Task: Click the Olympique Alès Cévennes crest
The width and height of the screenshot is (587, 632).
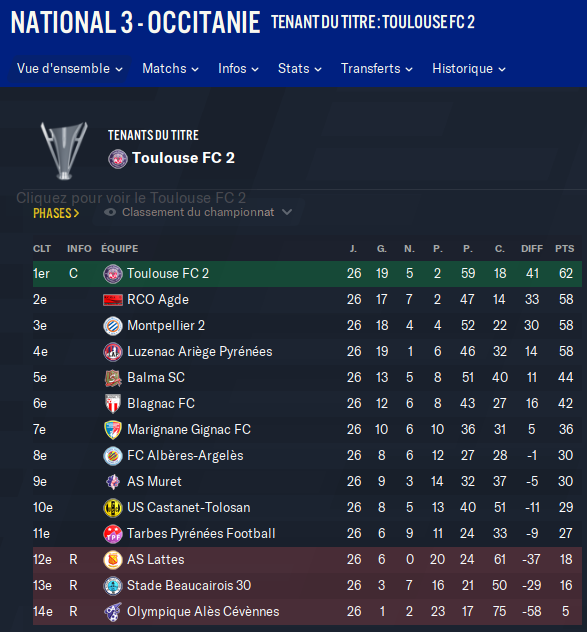Action: [x=113, y=612]
